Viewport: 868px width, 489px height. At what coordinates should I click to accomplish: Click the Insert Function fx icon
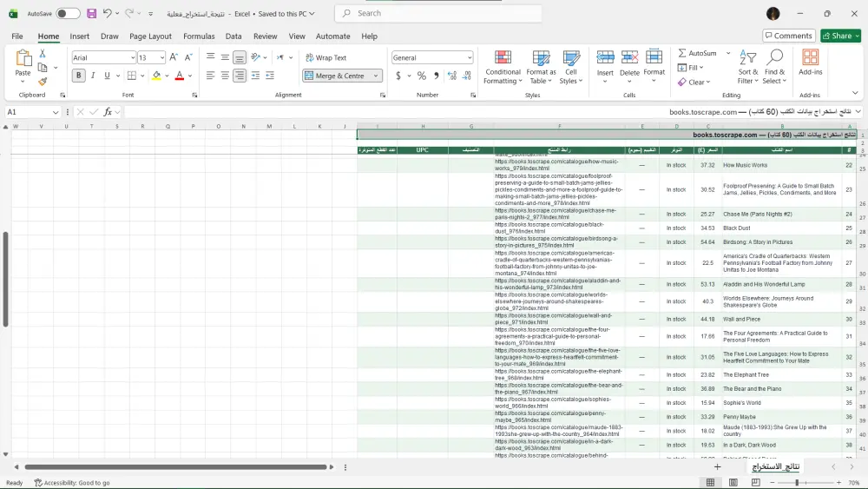108,112
